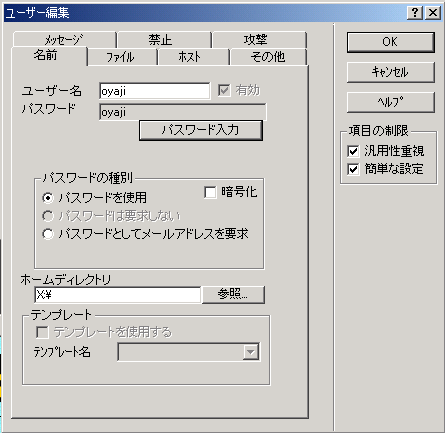Choose パスワードとしてメールアドレスを要求 radio option
The height and width of the screenshot is (433, 445).
pyautogui.click(x=48, y=234)
